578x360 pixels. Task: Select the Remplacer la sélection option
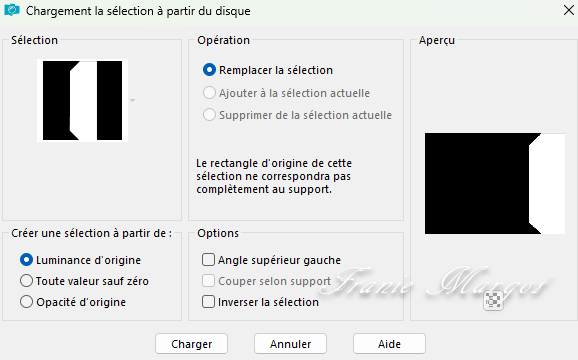pyautogui.click(x=268, y=70)
